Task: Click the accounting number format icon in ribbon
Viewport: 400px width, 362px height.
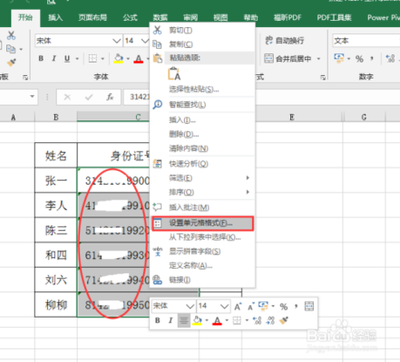Action: coord(339,59)
